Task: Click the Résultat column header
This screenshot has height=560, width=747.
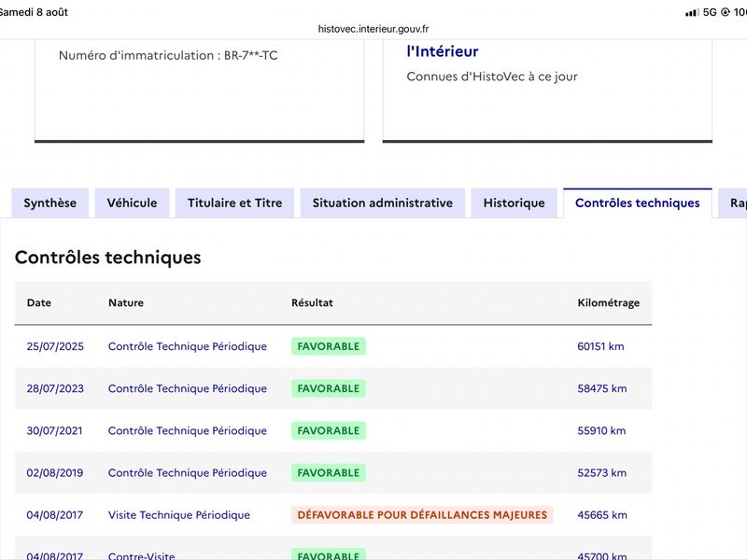Action: (312, 302)
